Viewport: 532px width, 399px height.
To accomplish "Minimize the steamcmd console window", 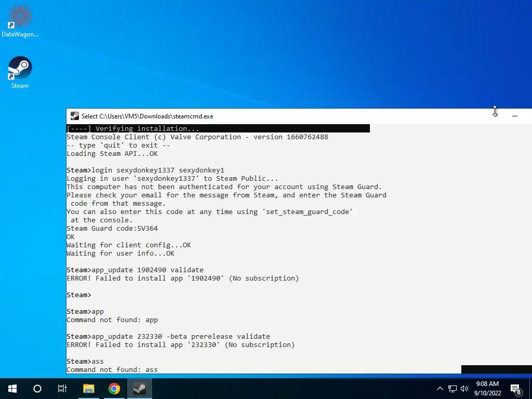I will coord(515,116).
